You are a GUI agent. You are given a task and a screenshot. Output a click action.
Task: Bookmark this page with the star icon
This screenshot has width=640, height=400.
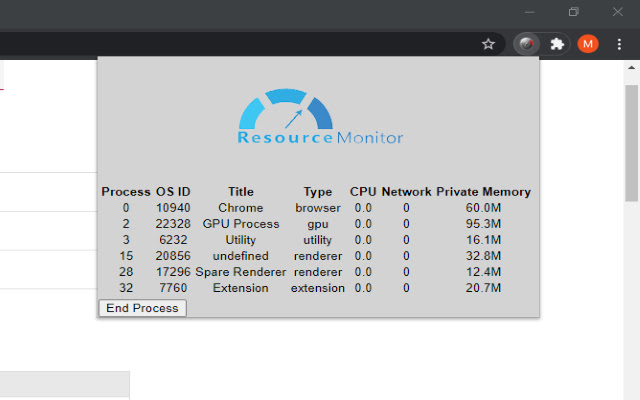click(488, 44)
